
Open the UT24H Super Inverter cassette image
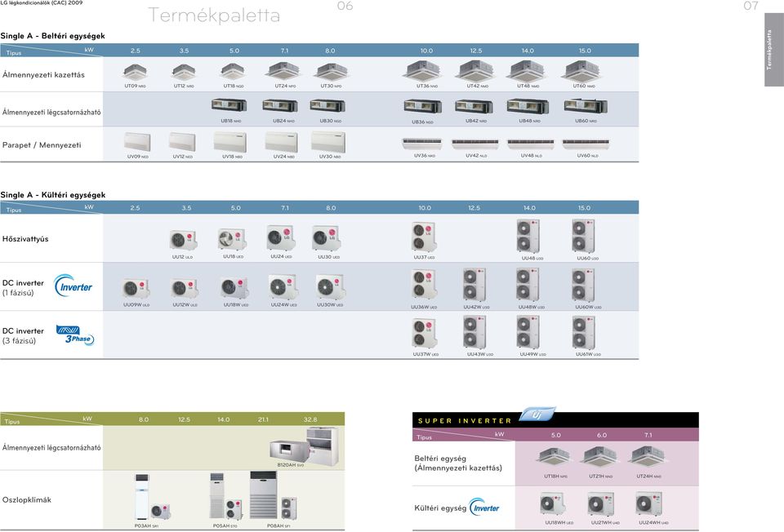tap(648, 457)
